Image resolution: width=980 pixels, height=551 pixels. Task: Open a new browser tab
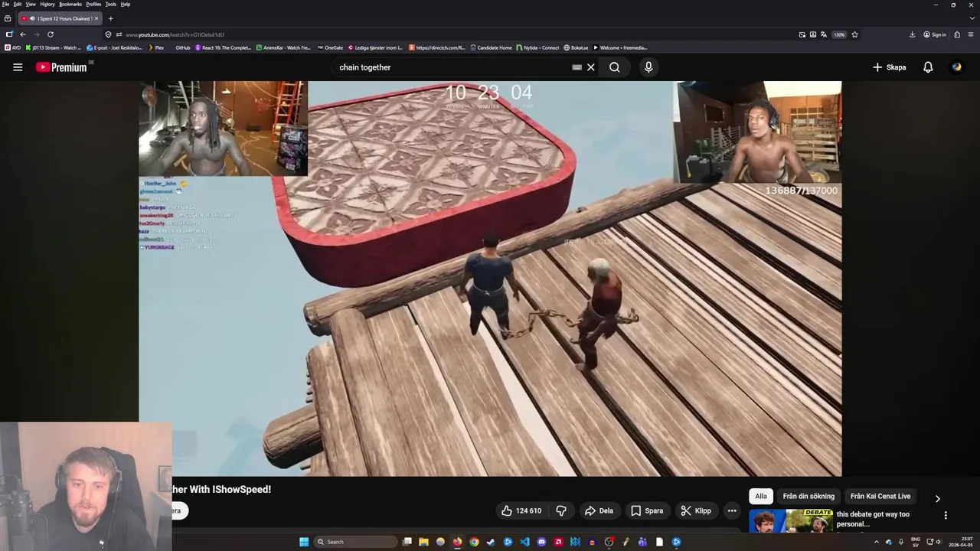coord(110,18)
